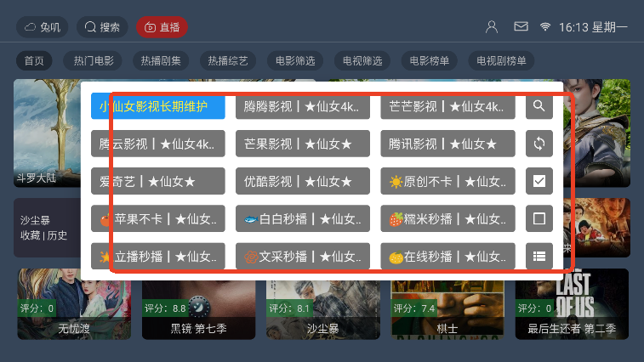644x362 pixels.
Task: Open 沙尘暴 收藏|历史 card
Action: (48, 228)
